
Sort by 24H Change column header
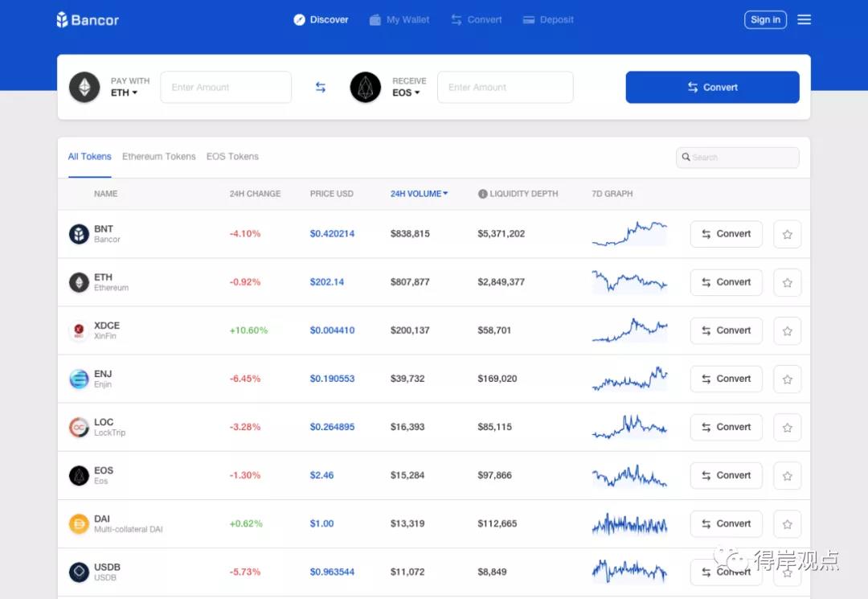(x=256, y=194)
